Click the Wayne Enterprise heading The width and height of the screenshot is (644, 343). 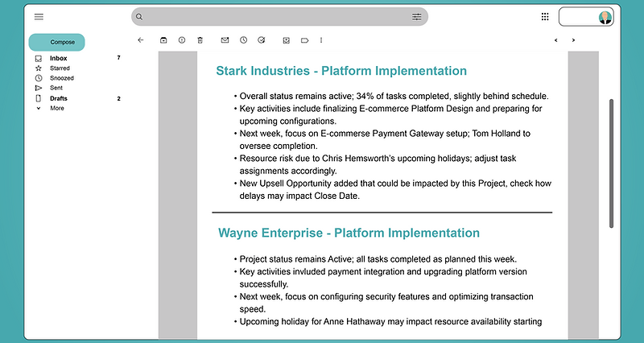click(x=349, y=233)
